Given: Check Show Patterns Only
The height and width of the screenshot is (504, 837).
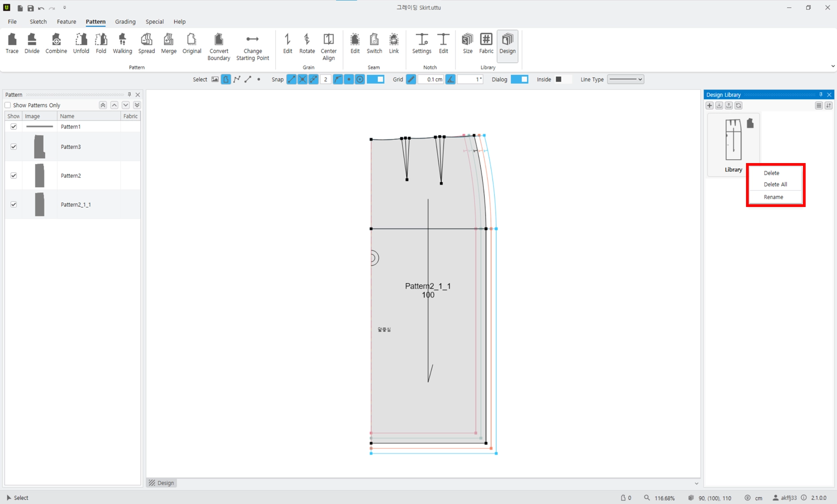Looking at the screenshot, I should coord(8,105).
